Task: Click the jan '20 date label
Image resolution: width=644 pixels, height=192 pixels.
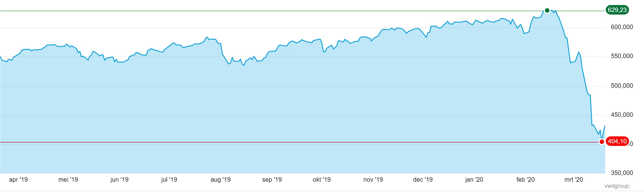Action: coord(474,180)
